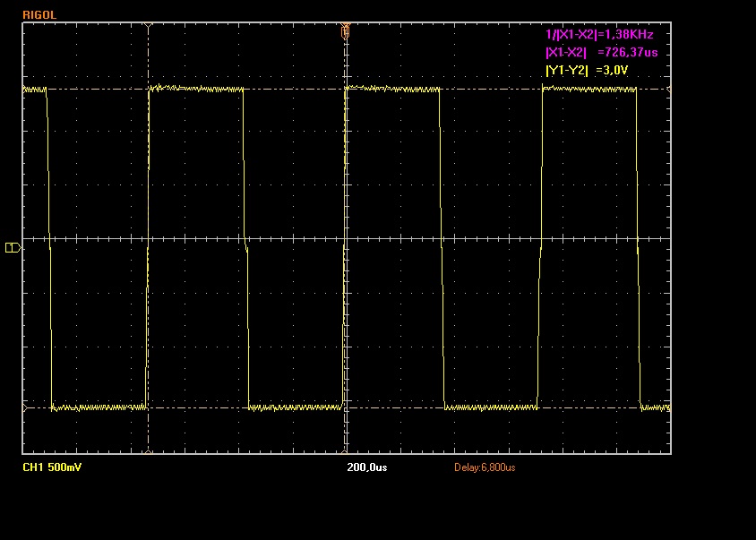Click the |X1-X2| =726,37us readout
Viewport: 756px width, 540px height.
pyautogui.click(x=601, y=52)
